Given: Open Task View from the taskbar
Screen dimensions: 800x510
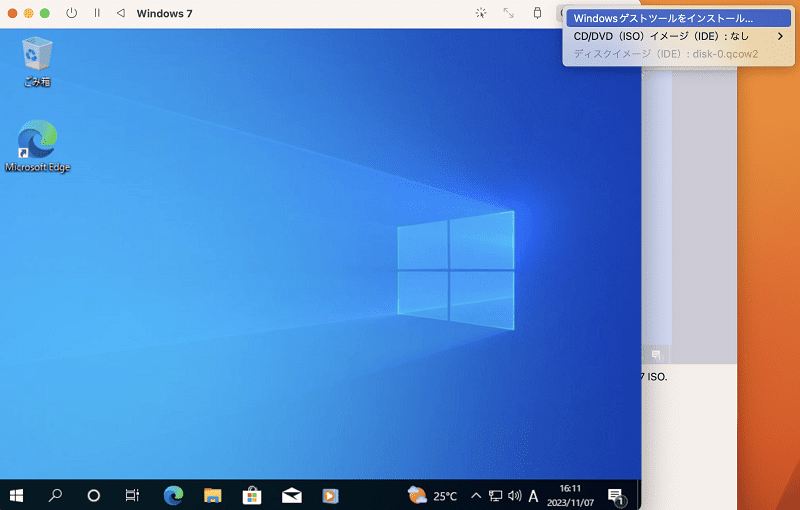Looking at the screenshot, I should tap(132, 495).
